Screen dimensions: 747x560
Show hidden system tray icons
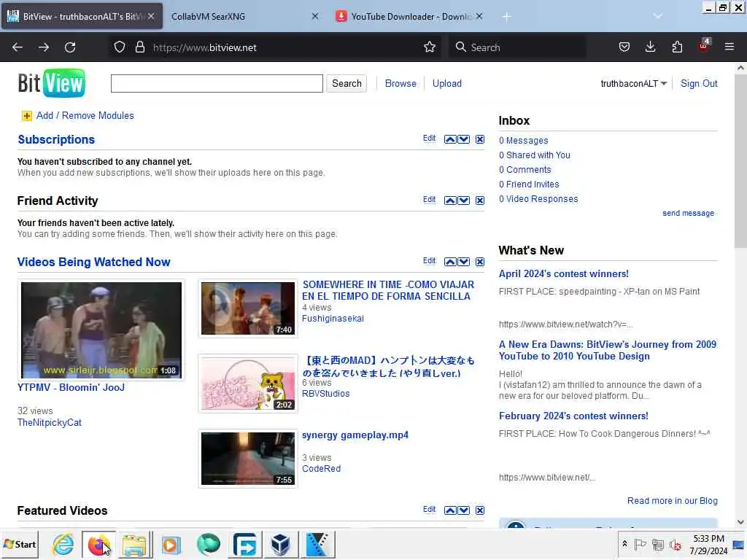(x=624, y=543)
